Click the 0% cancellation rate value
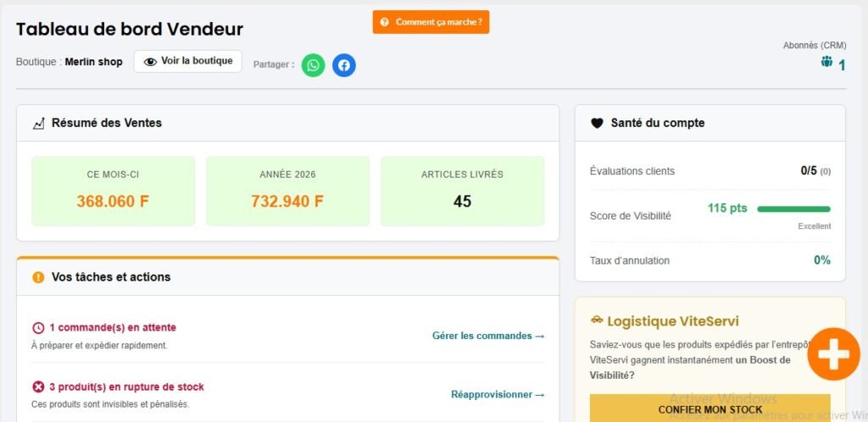Viewport: 868px width, 422px height. click(822, 260)
